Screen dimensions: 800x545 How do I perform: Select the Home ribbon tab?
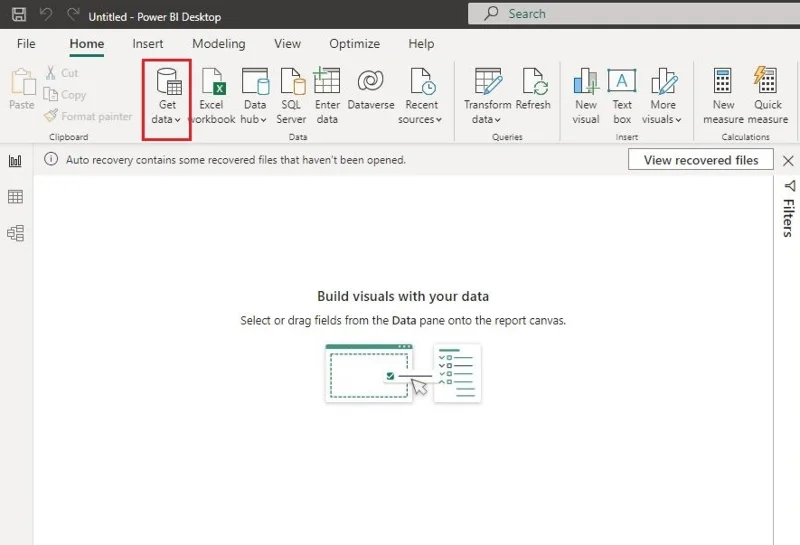tap(87, 44)
